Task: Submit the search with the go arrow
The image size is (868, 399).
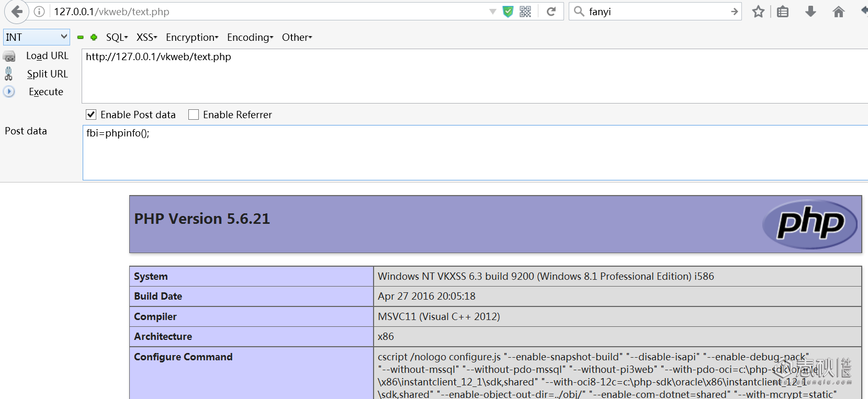Action: (735, 12)
